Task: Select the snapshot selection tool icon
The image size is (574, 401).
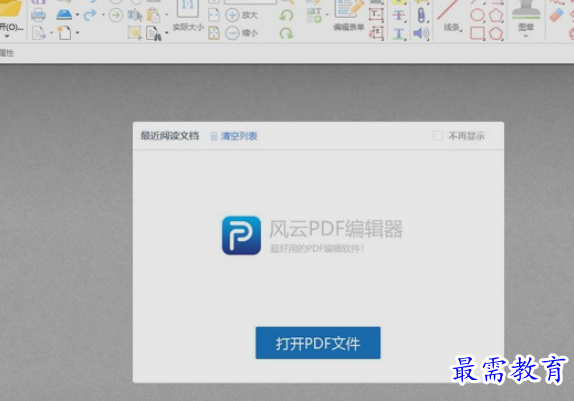Action: click(x=135, y=33)
